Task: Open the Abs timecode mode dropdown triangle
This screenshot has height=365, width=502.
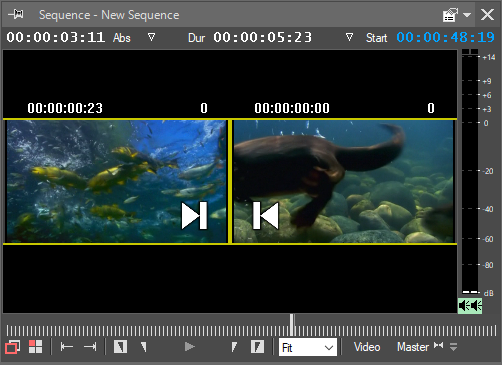Action: (x=151, y=37)
